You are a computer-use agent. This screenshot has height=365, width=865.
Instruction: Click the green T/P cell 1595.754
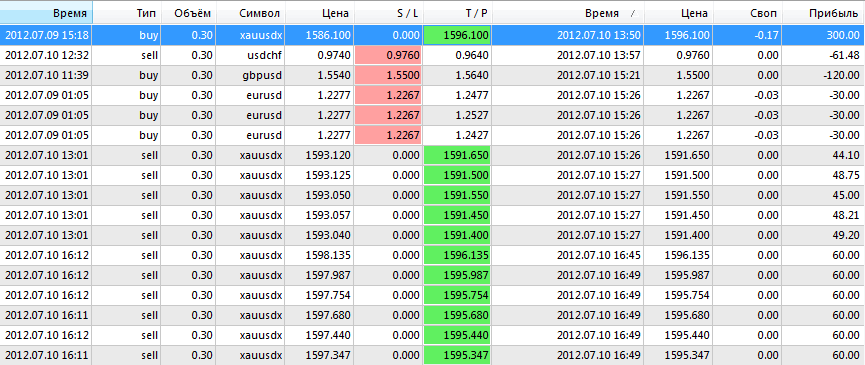[x=457, y=295]
